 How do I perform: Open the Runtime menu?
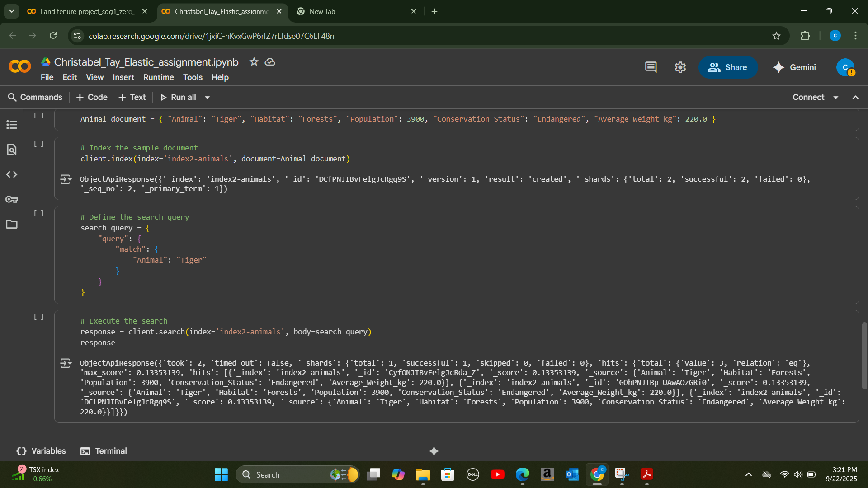tap(158, 77)
